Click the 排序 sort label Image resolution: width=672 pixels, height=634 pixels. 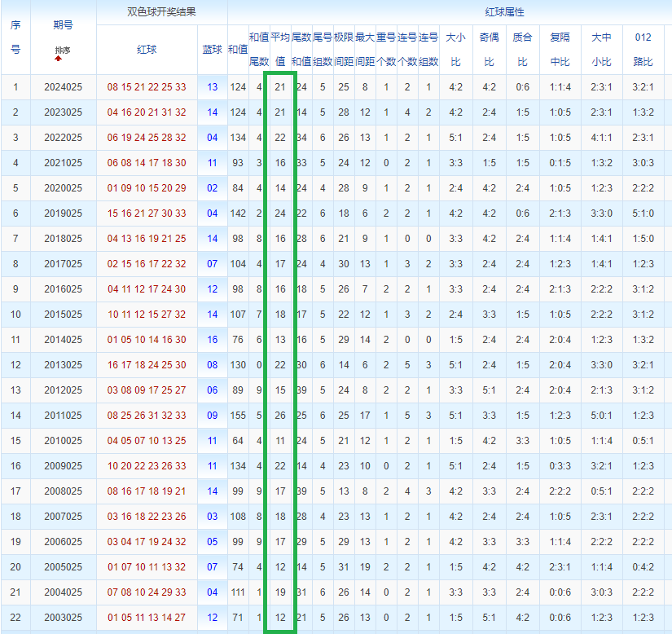[63, 51]
